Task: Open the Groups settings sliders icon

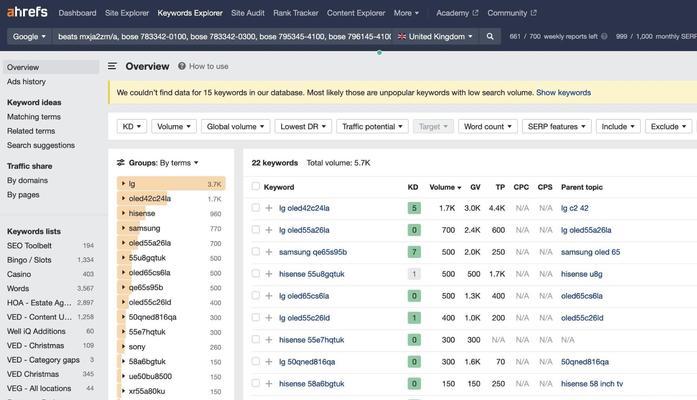Action: tap(120, 163)
